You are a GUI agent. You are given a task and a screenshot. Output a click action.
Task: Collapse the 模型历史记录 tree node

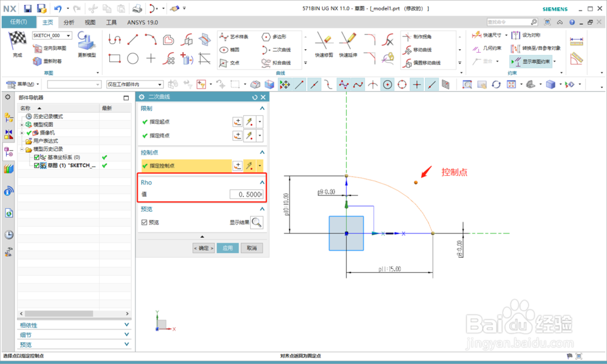pos(22,149)
